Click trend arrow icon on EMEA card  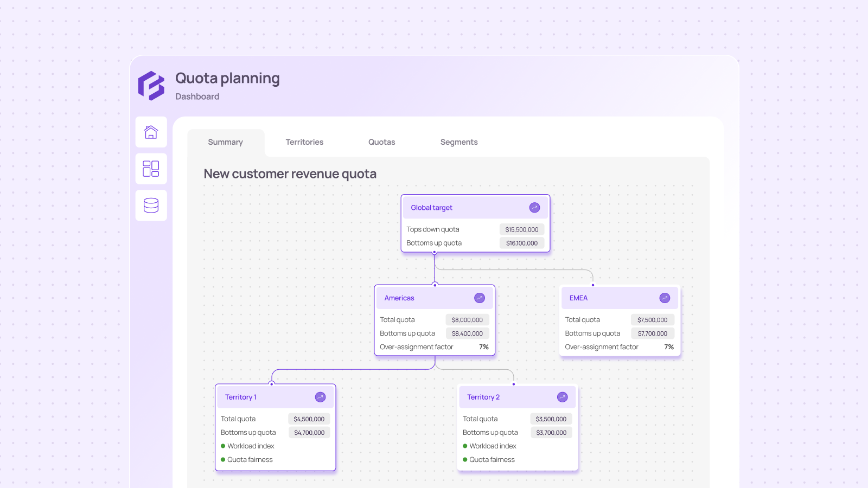coord(665,298)
